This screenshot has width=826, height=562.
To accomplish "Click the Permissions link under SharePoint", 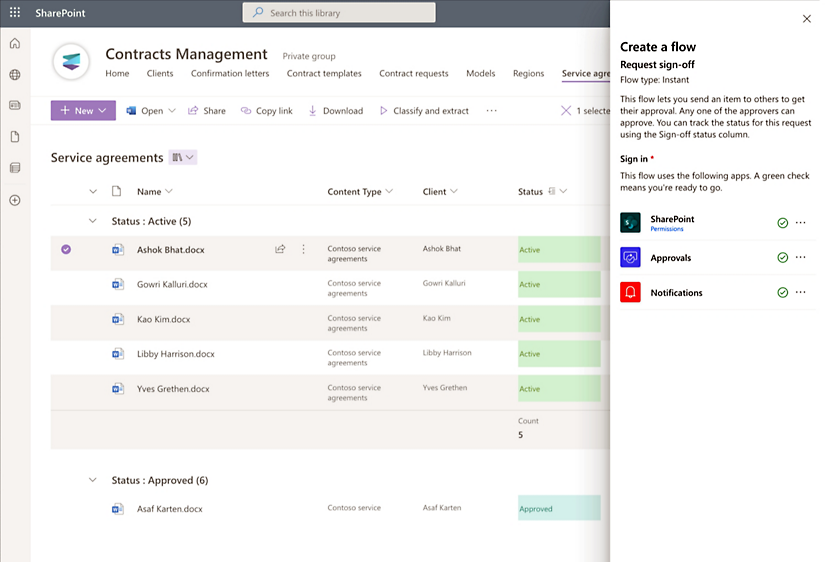I will pos(667,229).
